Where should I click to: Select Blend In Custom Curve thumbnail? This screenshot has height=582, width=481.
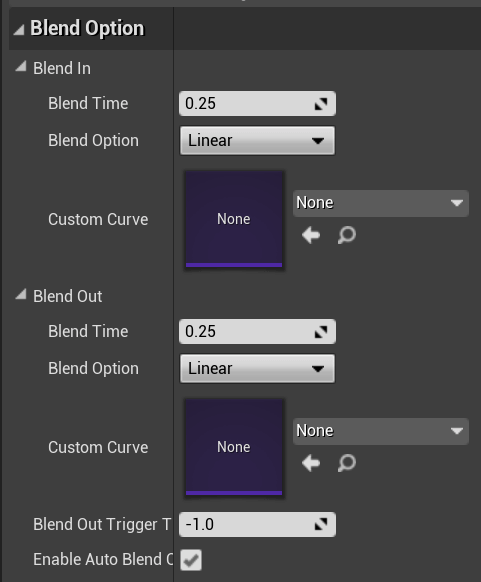(234, 219)
